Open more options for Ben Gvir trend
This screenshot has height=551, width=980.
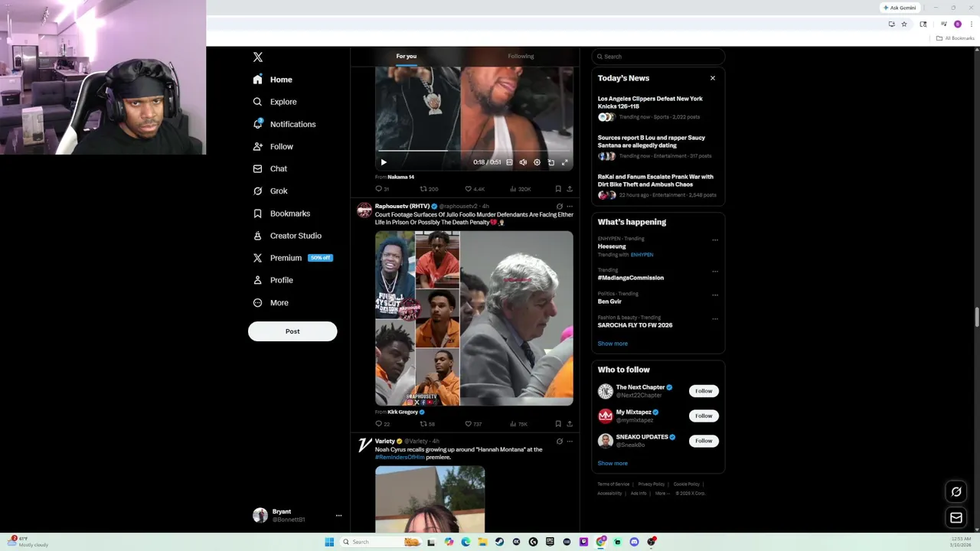coord(715,295)
